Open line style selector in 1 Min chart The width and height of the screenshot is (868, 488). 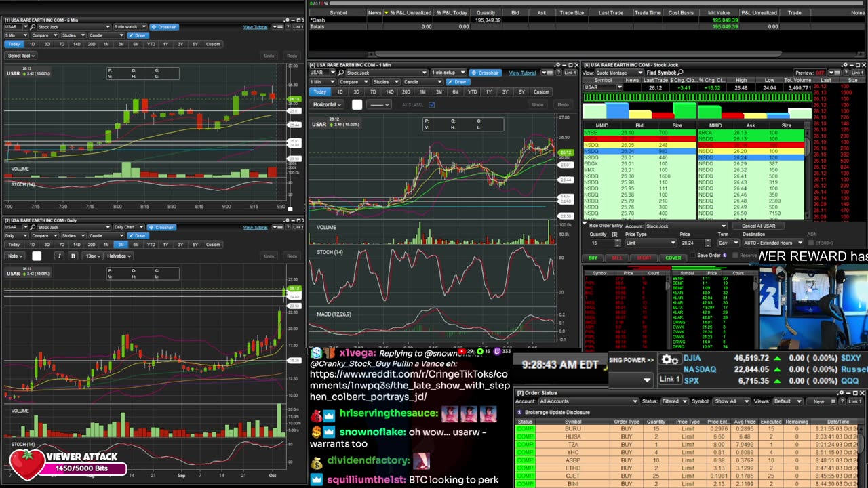pos(379,104)
